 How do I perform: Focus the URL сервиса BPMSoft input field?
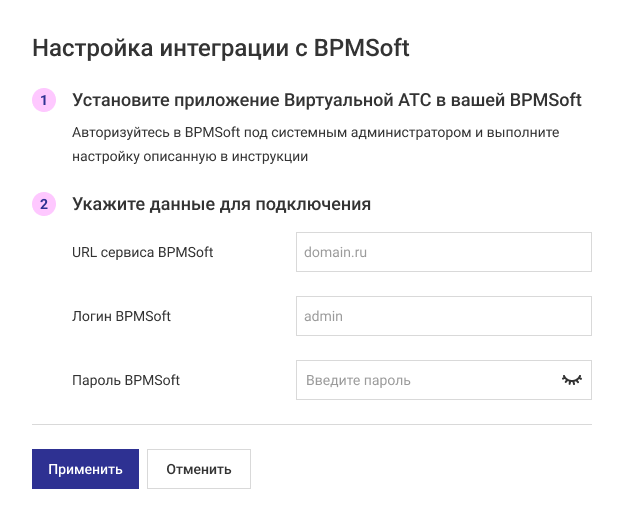[x=443, y=252]
